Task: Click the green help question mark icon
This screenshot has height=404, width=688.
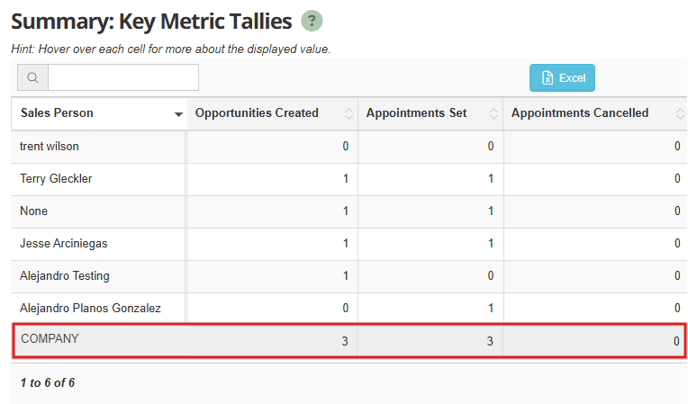Action: coord(312,21)
